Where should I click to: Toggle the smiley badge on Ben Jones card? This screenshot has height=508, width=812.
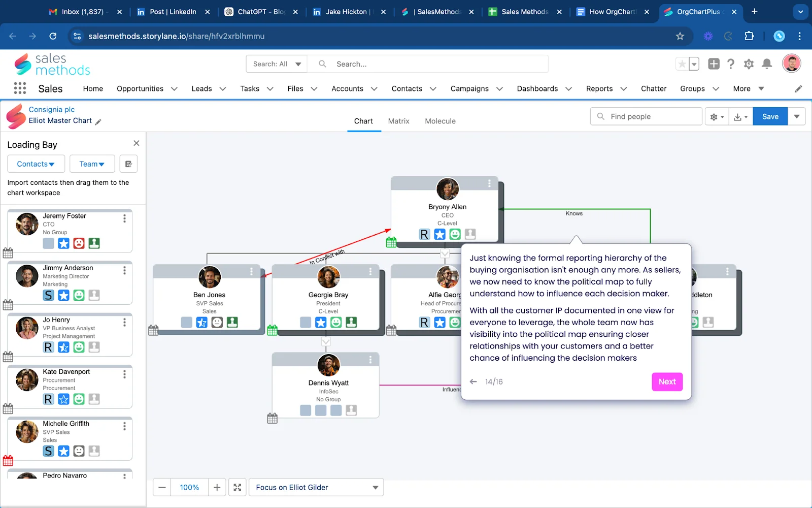(x=217, y=323)
